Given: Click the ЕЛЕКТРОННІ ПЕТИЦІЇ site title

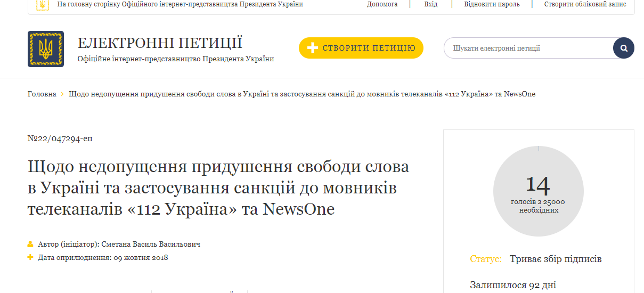Looking at the screenshot, I should [160, 43].
